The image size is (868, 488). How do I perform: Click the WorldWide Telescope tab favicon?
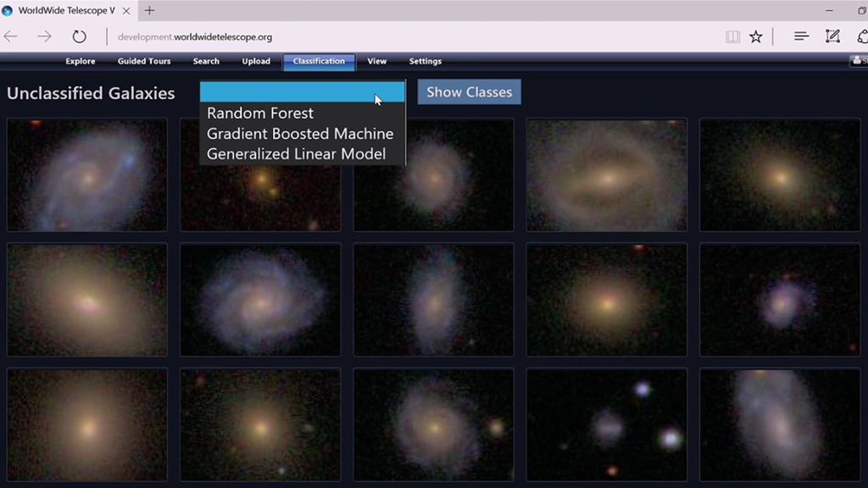pyautogui.click(x=7, y=10)
